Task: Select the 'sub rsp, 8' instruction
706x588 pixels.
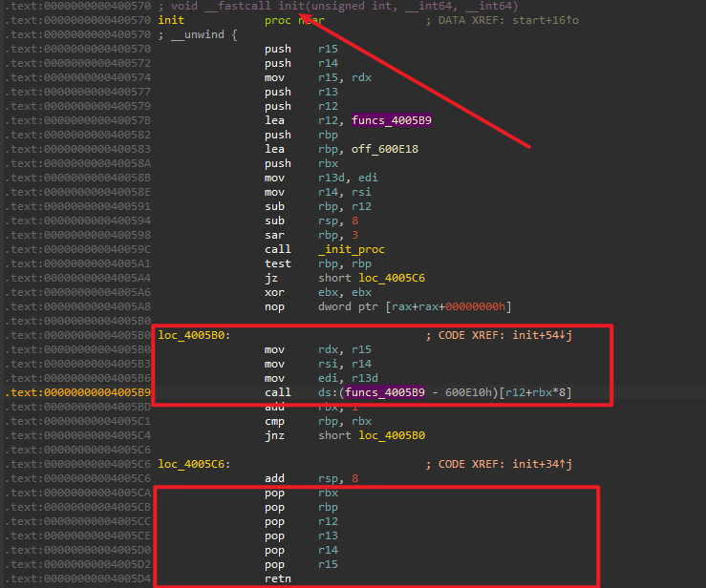Action: 311,220
